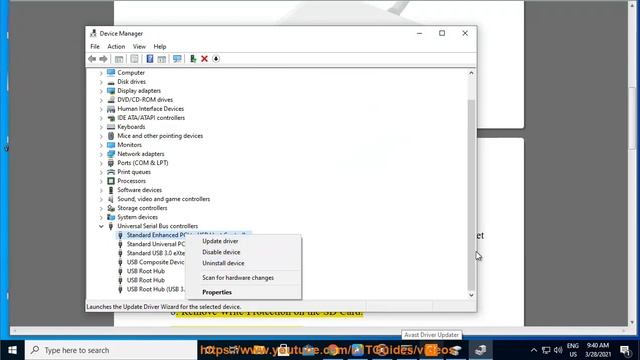The height and width of the screenshot is (360, 640).
Task: Open Properties via the toolbar properties sheet icon
Action: tap(134, 59)
